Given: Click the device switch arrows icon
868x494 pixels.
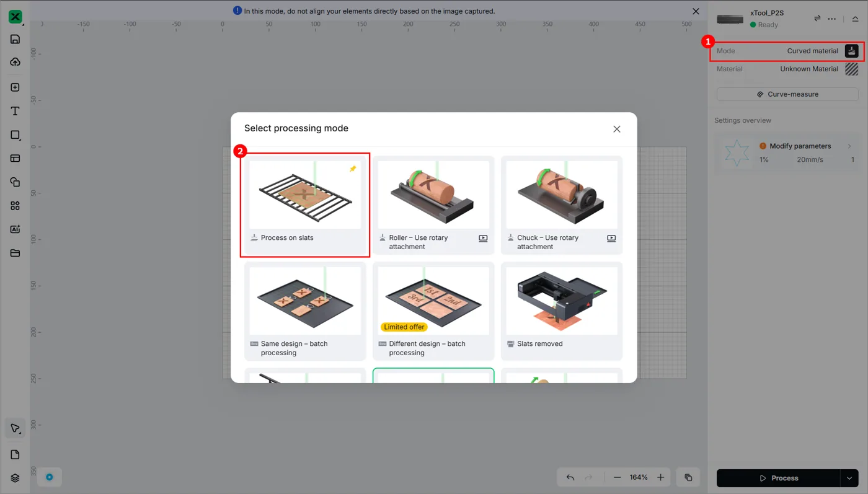Looking at the screenshot, I should pyautogui.click(x=817, y=19).
